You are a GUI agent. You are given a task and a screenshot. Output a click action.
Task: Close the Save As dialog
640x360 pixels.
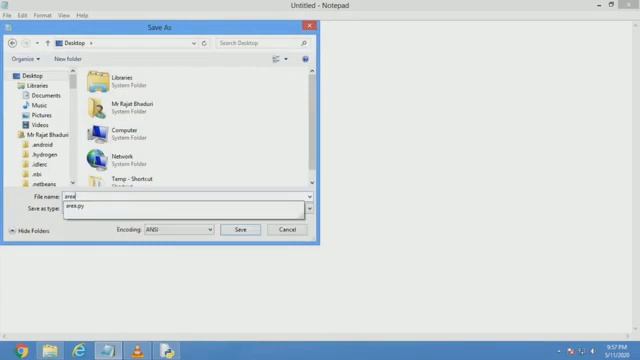click(309, 26)
